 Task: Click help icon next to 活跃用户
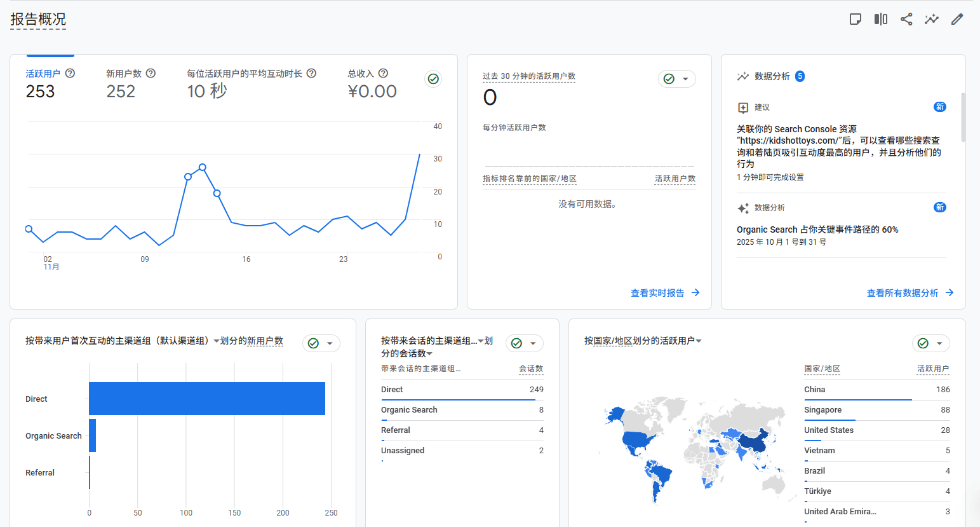coord(70,73)
